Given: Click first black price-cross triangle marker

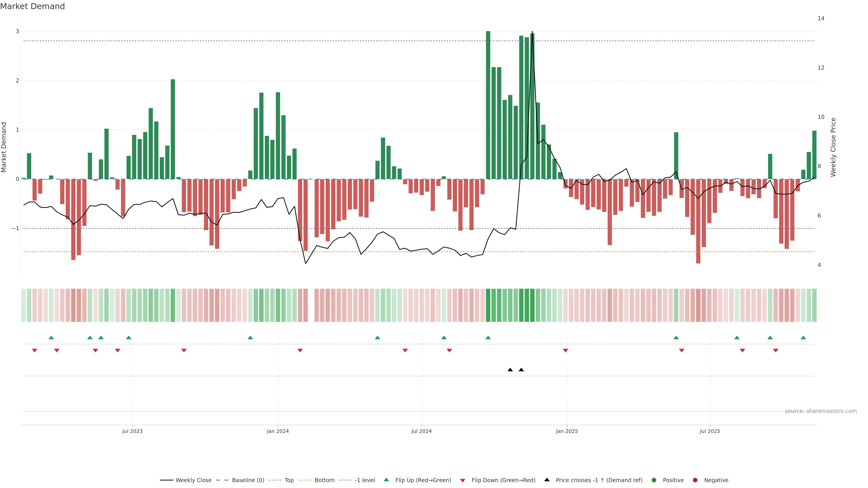Looking at the screenshot, I should (510, 370).
